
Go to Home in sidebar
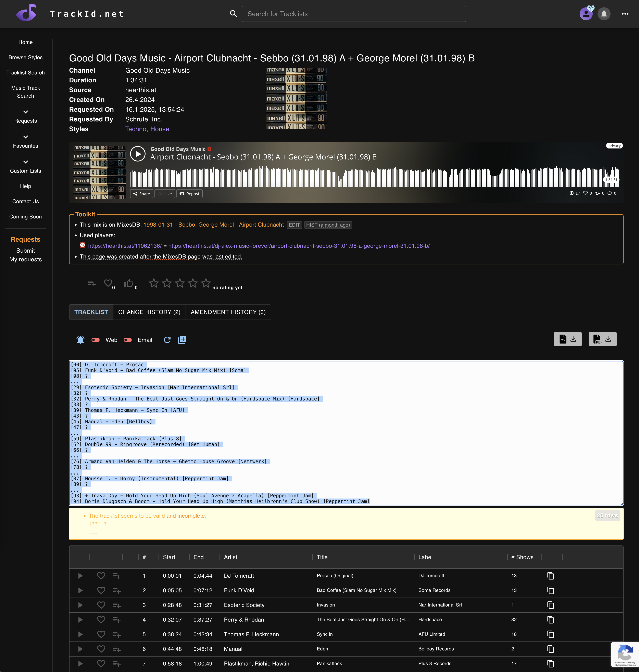(x=26, y=42)
